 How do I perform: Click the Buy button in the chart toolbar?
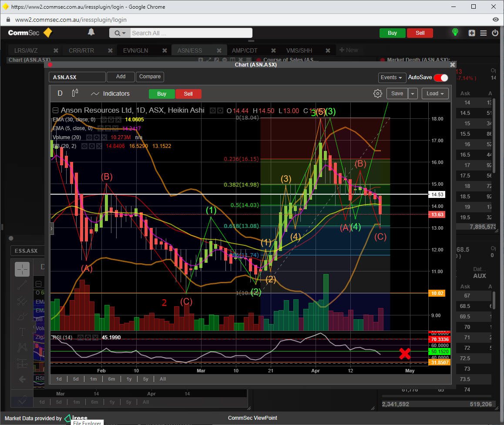pos(161,94)
